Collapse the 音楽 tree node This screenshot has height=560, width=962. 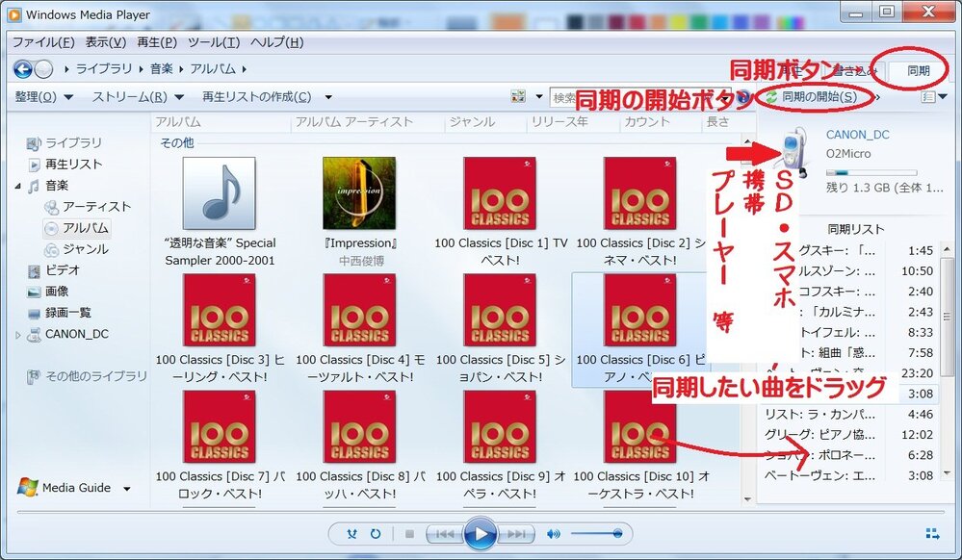17,186
